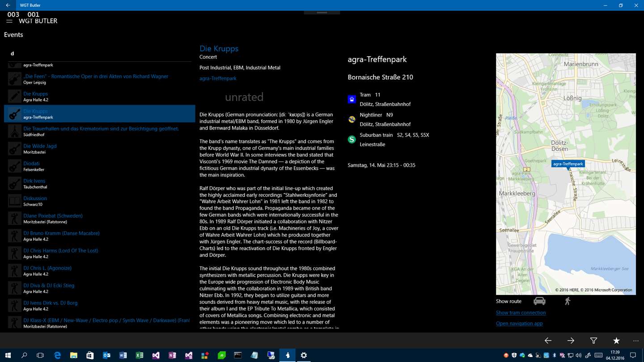This screenshot has width=644, height=362.
Task: Click the Events heading
Action: tap(13, 34)
